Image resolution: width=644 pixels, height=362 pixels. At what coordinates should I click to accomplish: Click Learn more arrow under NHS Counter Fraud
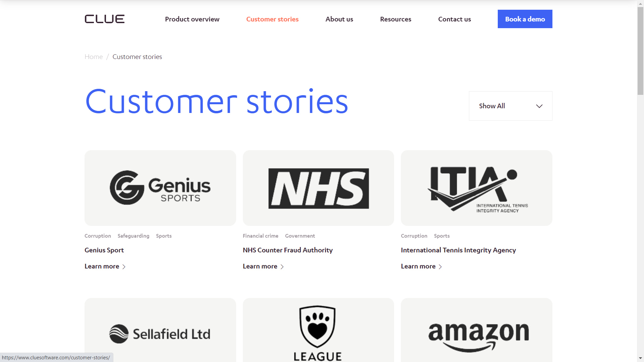282,267
